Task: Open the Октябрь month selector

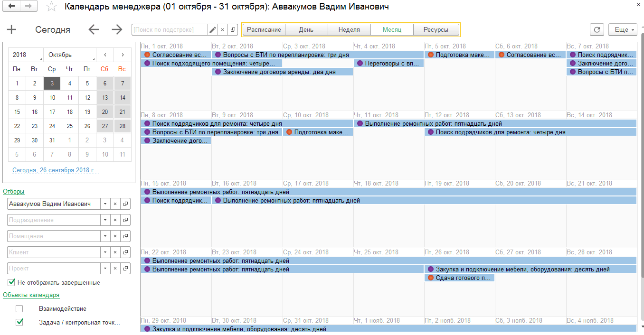Action: coord(70,55)
